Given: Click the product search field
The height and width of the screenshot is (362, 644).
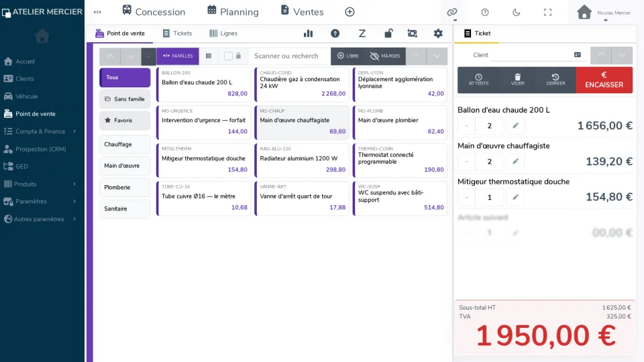Looking at the screenshot, I should click(288, 56).
